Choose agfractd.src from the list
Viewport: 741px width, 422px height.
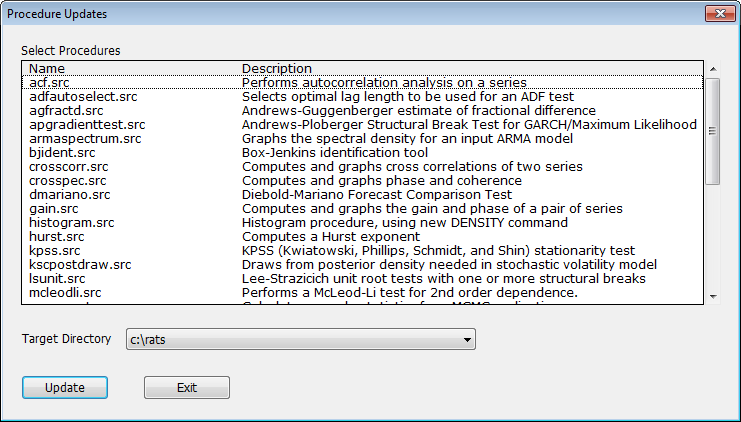(66, 110)
